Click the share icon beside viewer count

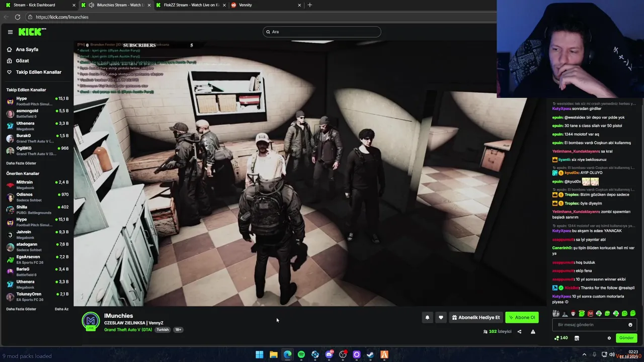pos(519,331)
